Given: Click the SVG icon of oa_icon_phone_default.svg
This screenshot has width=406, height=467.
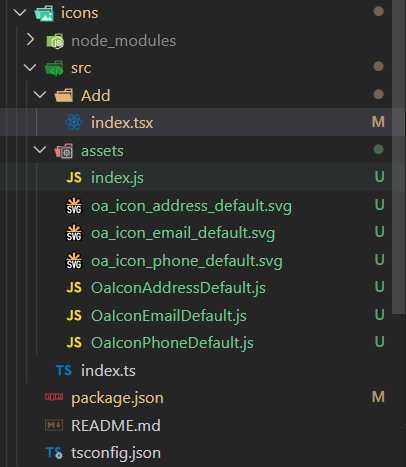Looking at the screenshot, I should tap(74, 260).
